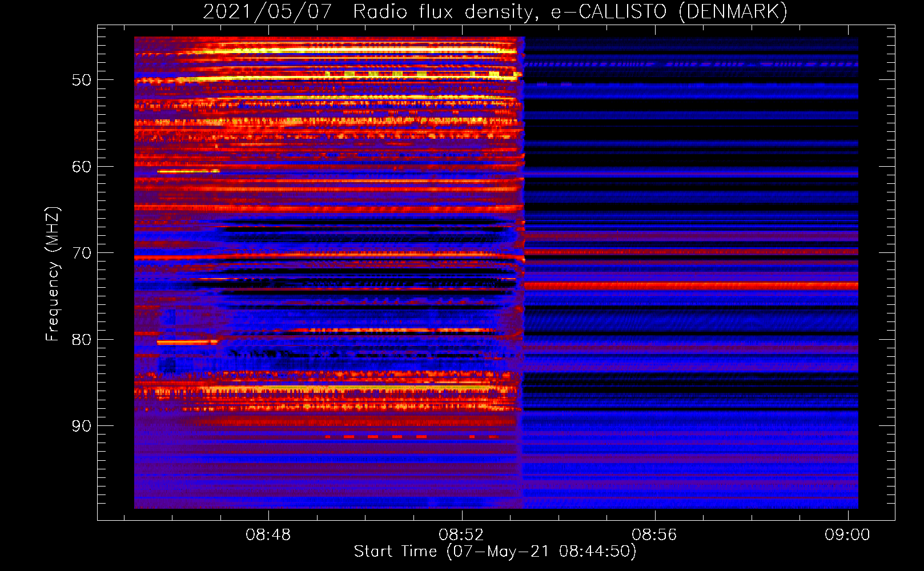Click the 08:56 time tick label
Viewport: 924px width, 571px height.
[654, 534]
